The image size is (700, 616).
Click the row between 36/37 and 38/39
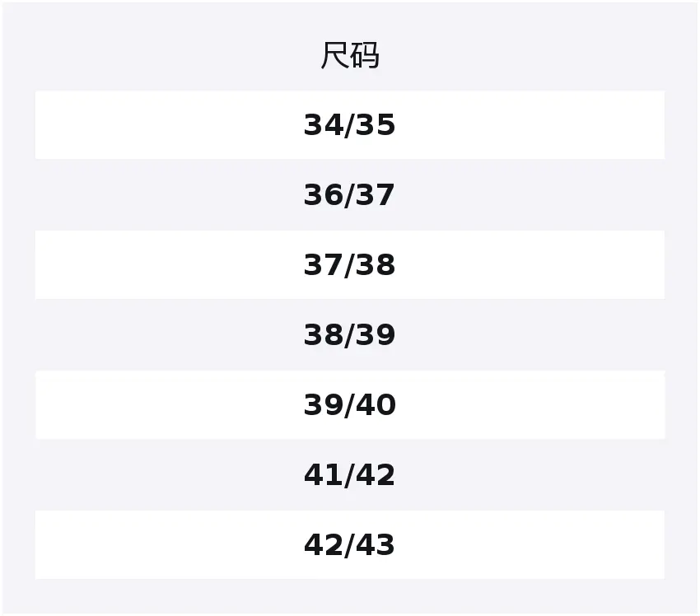point(349,265)
